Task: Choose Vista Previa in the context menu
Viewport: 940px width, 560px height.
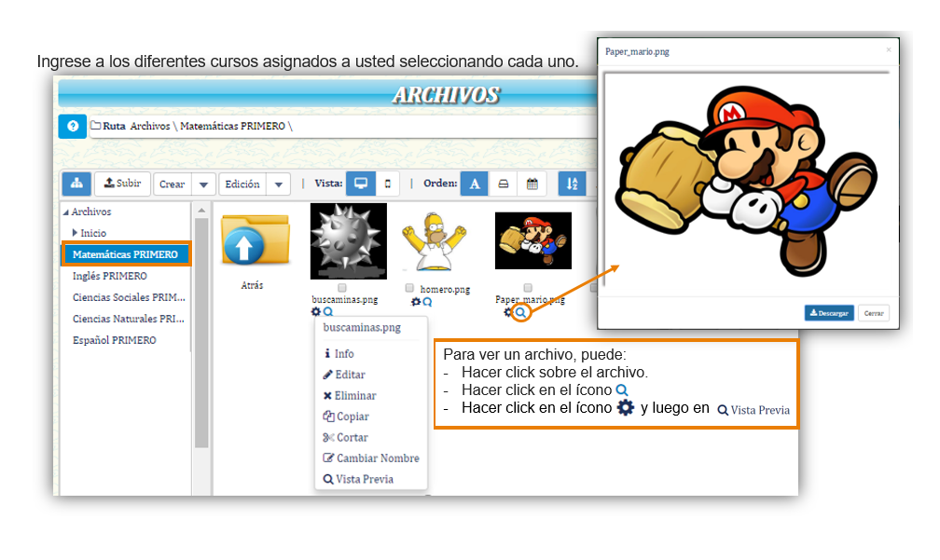Action: pos(358,479)
